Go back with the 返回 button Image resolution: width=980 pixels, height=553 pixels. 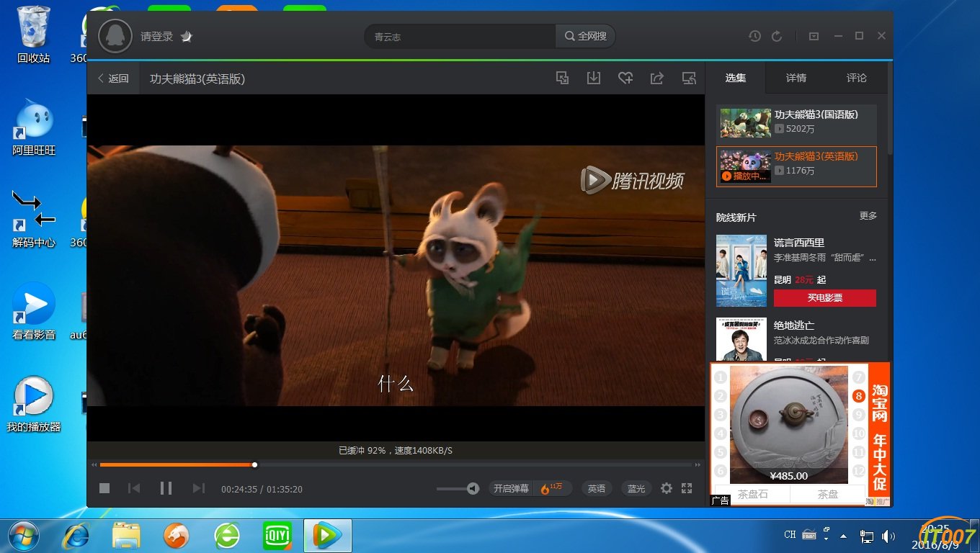(x=113, y=78)
